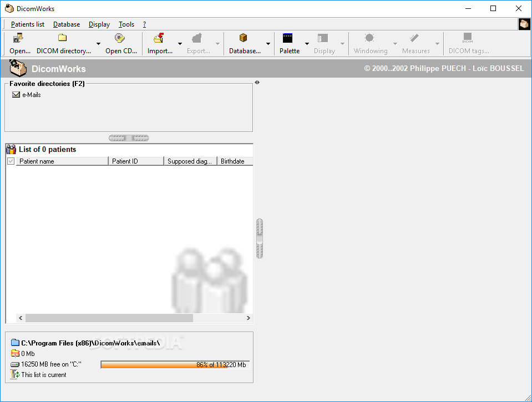Image resolution: width=532 pixels, height=402 pixels.
Task: Expand the Display dropdown arrow
Action: pyautogui.click(x=342, y=44)
